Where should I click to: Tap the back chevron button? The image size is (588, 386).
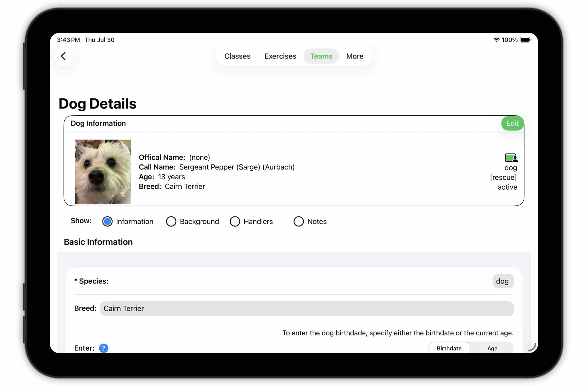[x=64, y=56]
